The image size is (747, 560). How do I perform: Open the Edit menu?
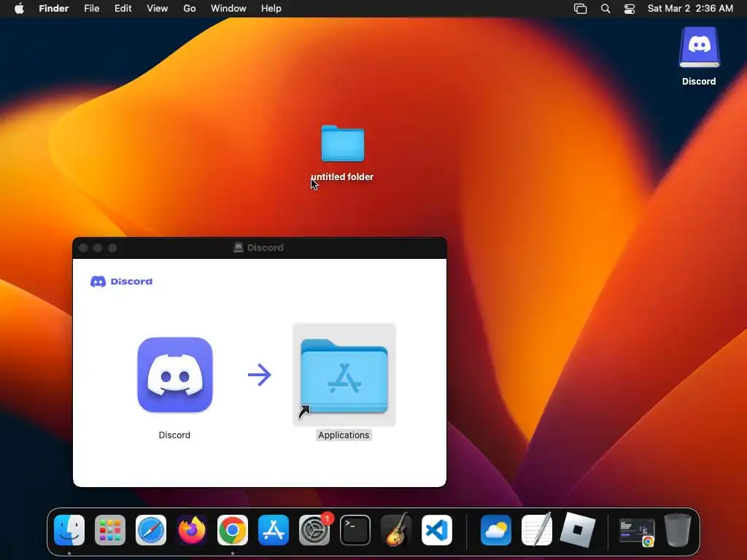point(123,9)
